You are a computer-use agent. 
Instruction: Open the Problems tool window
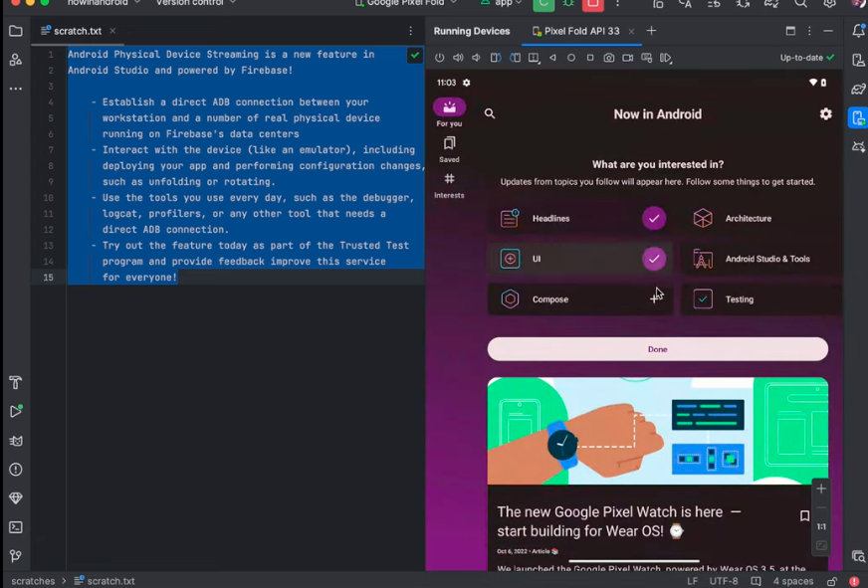tap(16, 470)
